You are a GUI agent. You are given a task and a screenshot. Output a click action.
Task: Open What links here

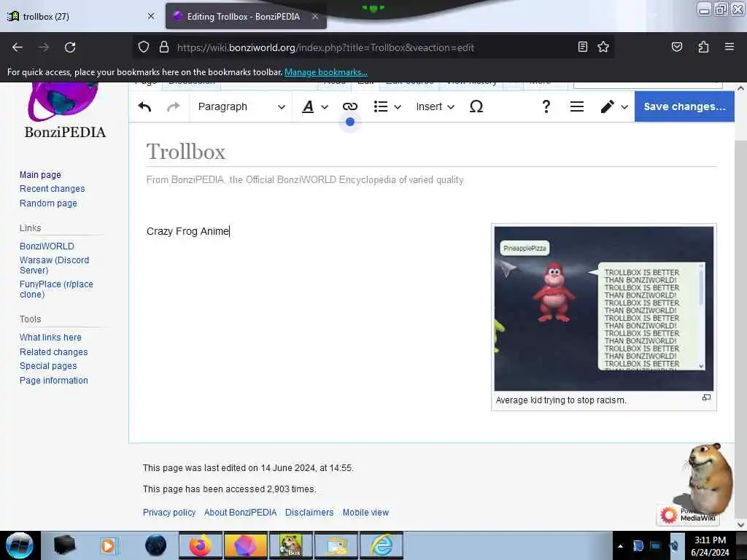coord(50,337)
